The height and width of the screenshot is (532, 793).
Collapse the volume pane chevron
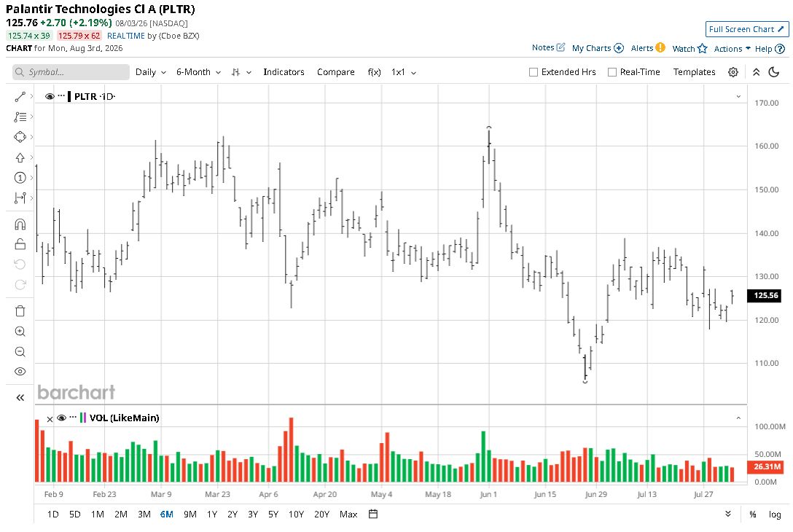738,418
